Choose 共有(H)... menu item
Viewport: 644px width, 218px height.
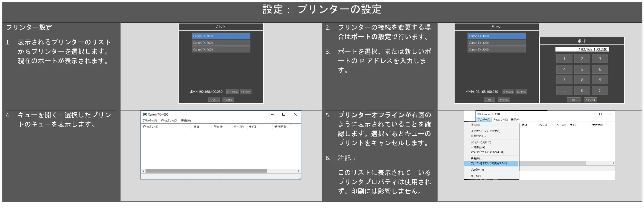[491, 158]
